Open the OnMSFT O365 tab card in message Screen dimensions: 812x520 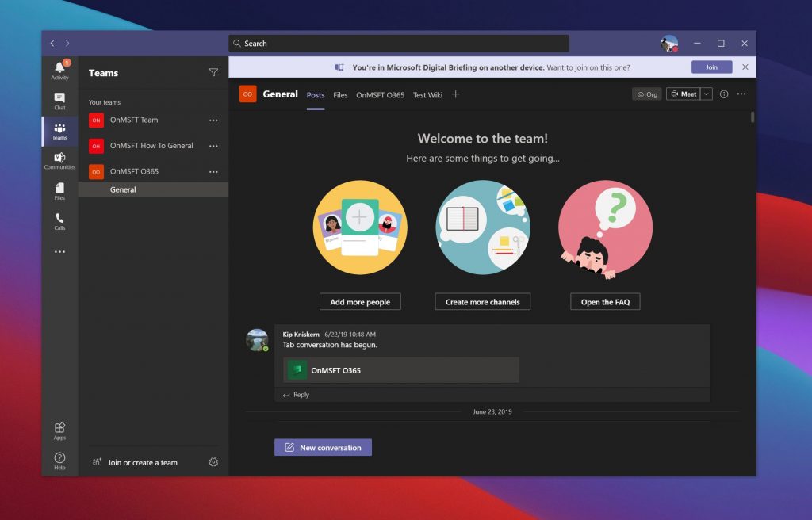400,370
